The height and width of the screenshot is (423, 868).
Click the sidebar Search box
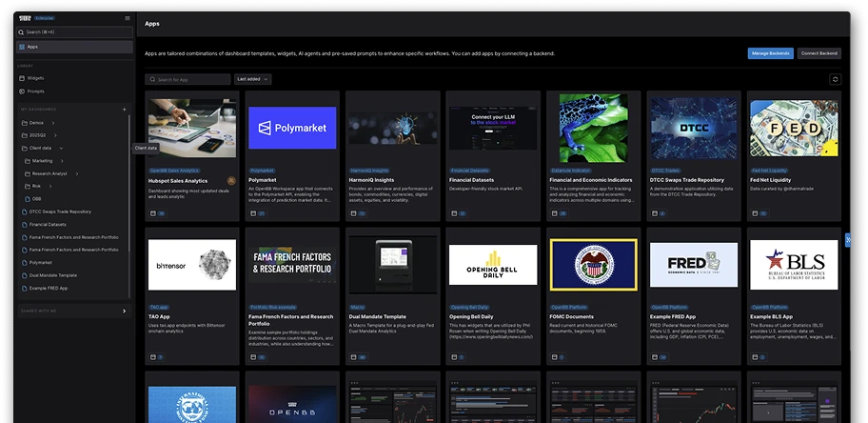coord(71,31)
